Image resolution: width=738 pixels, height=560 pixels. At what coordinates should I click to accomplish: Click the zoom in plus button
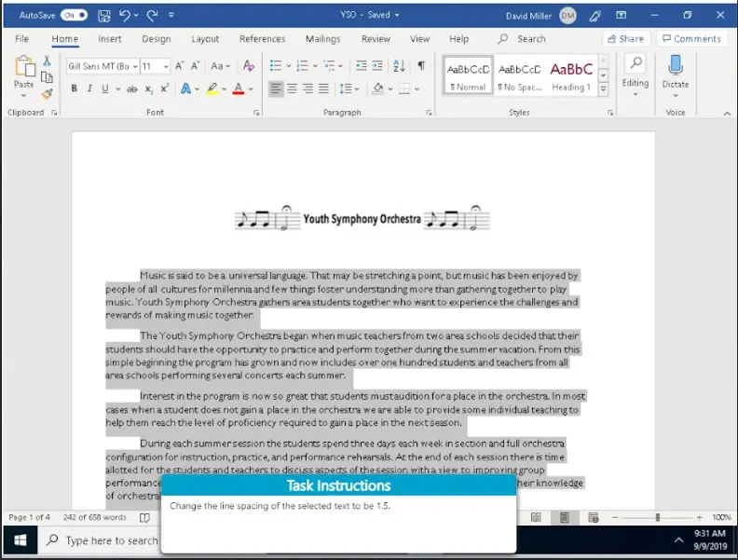pos(700,518)
